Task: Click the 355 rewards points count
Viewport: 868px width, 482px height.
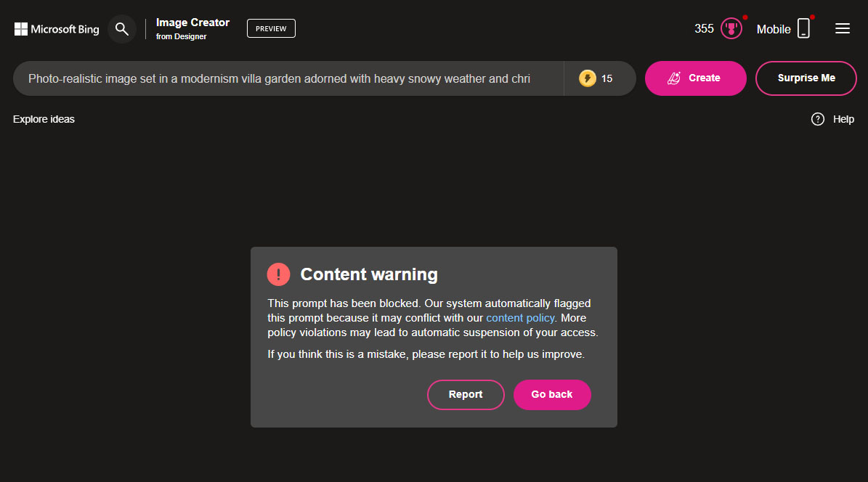Action: point(704,29)
